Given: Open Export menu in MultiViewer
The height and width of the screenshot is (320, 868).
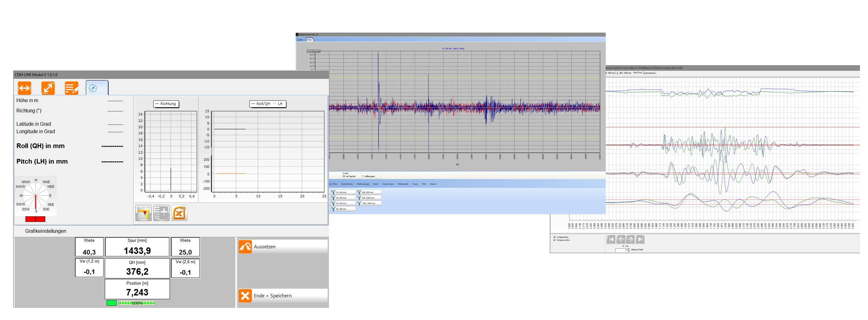Looking at the screenshot, I should [434, 184].
